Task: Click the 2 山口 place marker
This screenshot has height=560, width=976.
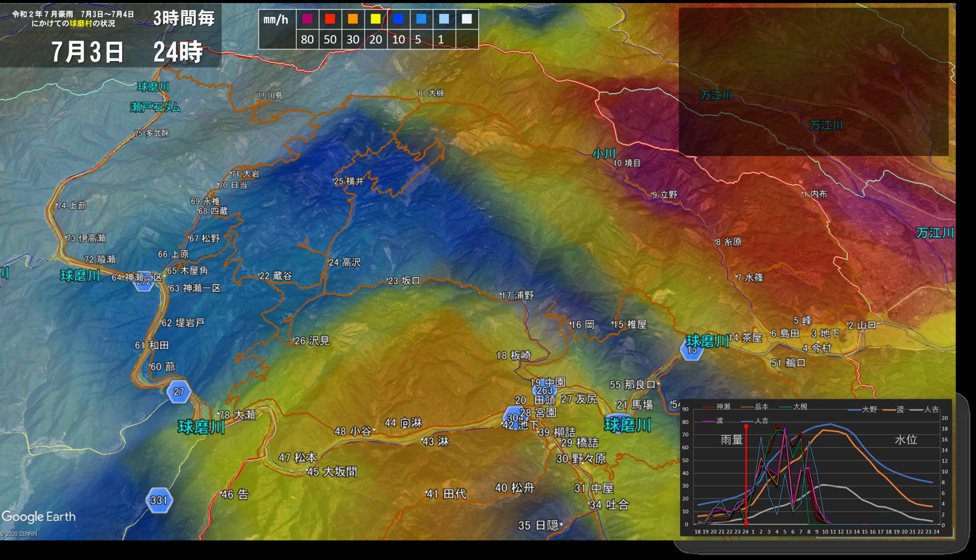Action: click(862, 325)
